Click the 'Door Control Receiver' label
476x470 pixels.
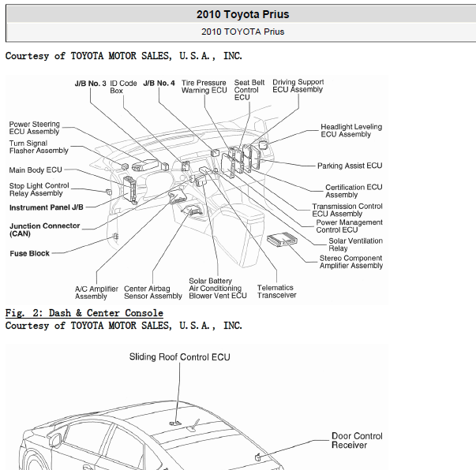pyautogui.click(x=357, y=441)
